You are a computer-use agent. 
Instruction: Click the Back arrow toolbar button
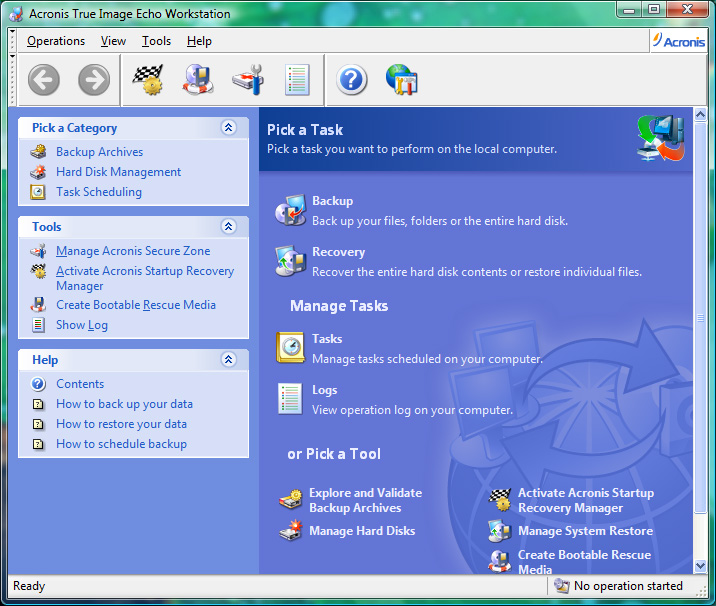[x=44, y=80]
